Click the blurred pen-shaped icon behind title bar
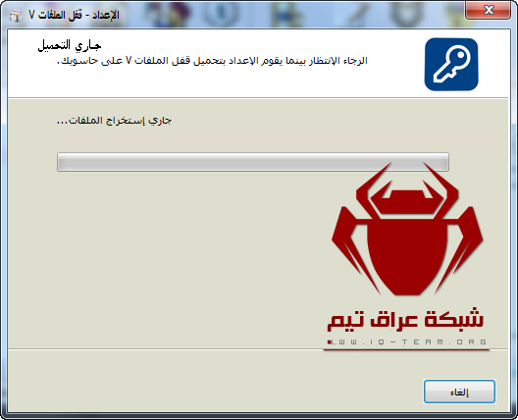The width and height of the screenshot is (518, 420). [x=357, y=14]
